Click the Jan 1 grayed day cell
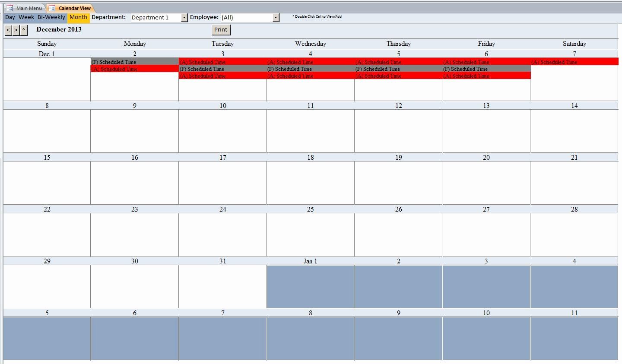Image resolution: width=622 pixels, height=364 pixels. point(310,286)
